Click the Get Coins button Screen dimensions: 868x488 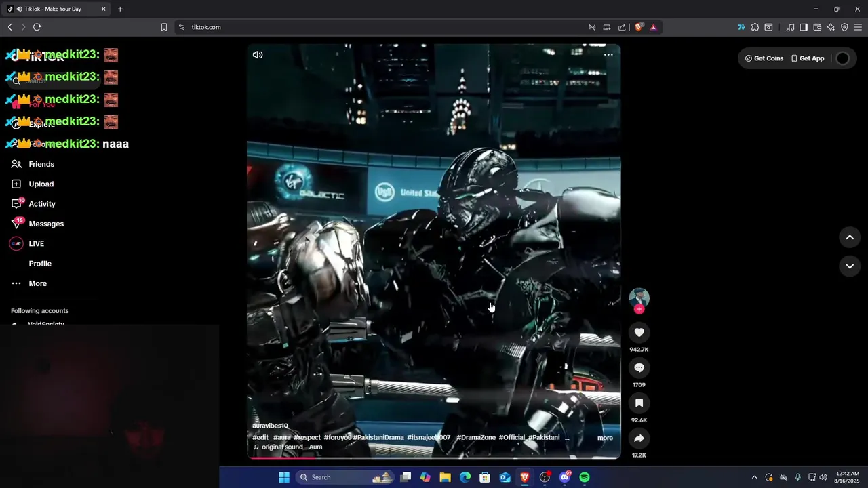click(x=764, y=58)
